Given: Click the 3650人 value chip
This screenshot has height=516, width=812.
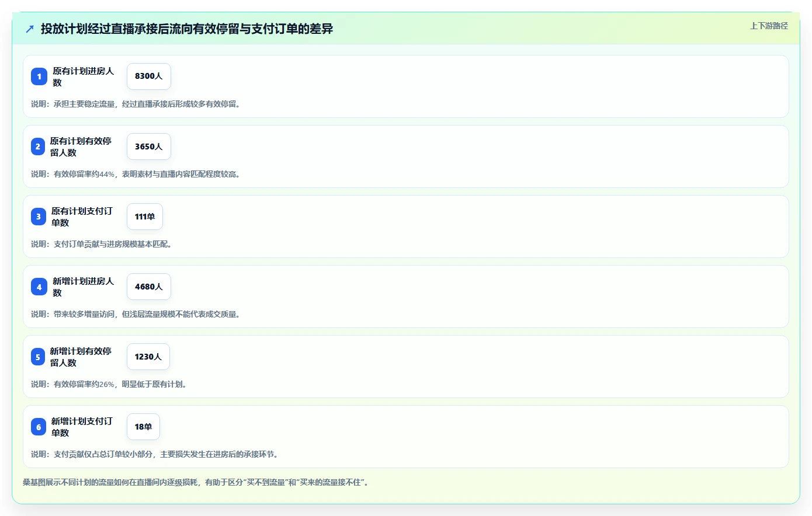Looking at the screenshot, I should pyautogui.click(x=149, y=147).
